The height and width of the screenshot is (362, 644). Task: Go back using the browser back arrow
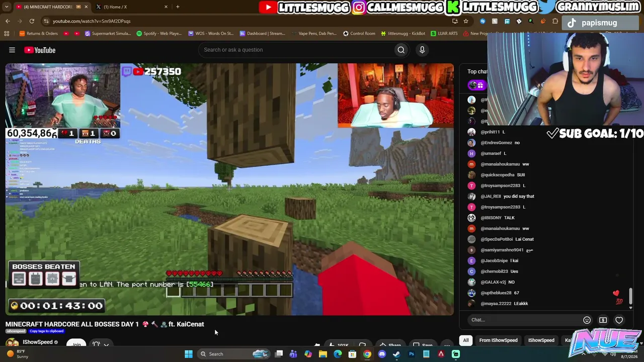(8, 21)
